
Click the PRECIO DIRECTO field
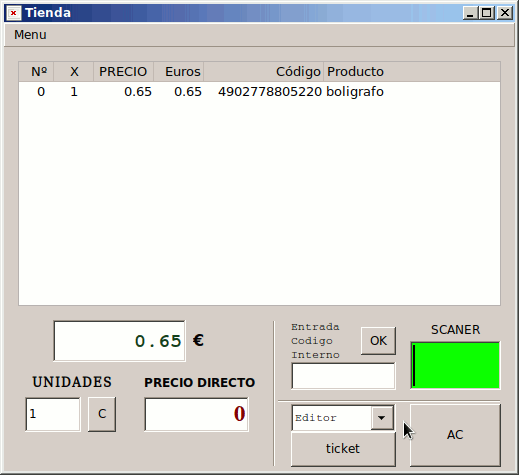tap(197, 414)
